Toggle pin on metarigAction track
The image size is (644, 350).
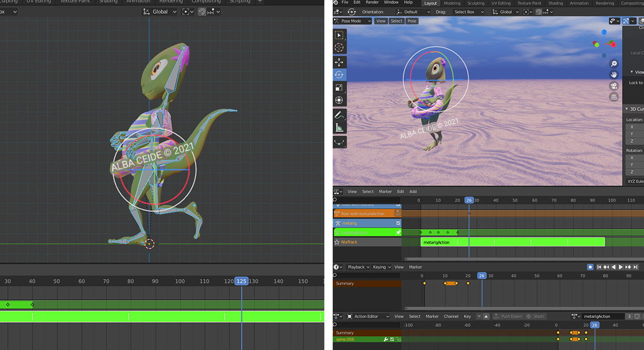tap(398, 232)
